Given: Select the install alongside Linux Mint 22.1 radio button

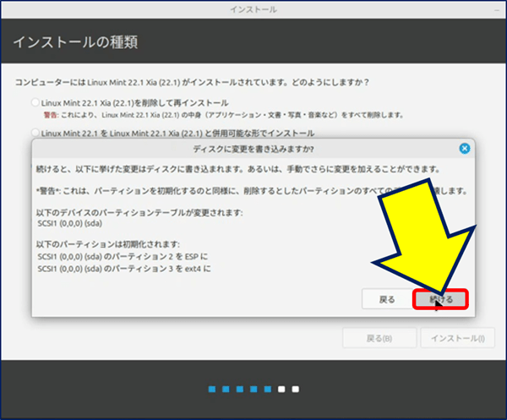Looking at the screenshot, I should (x=35, y=133).
